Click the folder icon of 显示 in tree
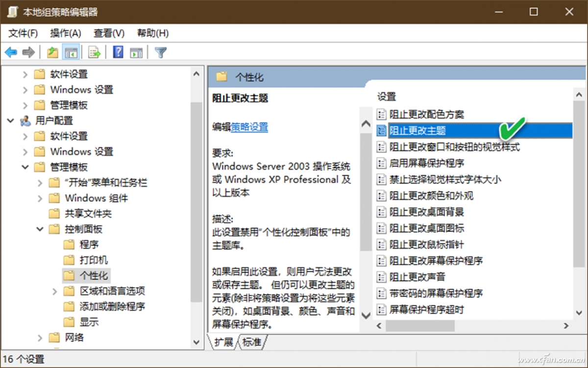The height and width of the screenshot is (368, 588). coord(69,322)
